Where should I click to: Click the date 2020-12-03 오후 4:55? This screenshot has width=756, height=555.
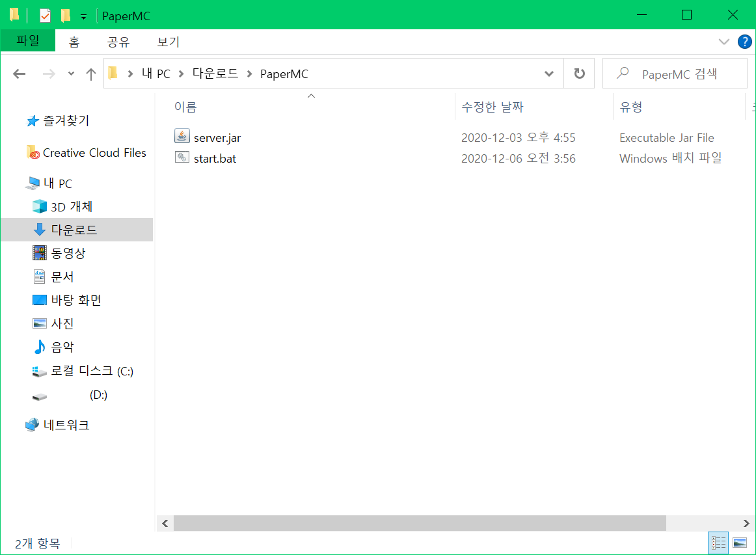tap(519, 138)
